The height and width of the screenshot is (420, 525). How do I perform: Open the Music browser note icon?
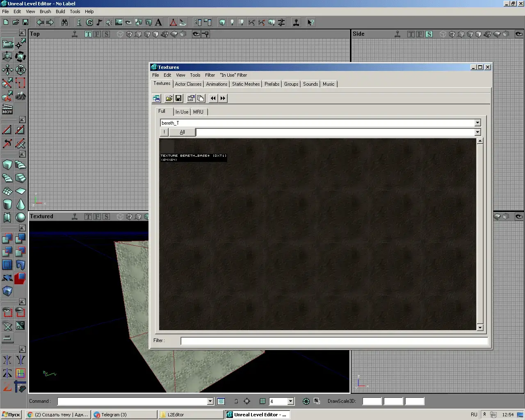(x=99, y=22)
